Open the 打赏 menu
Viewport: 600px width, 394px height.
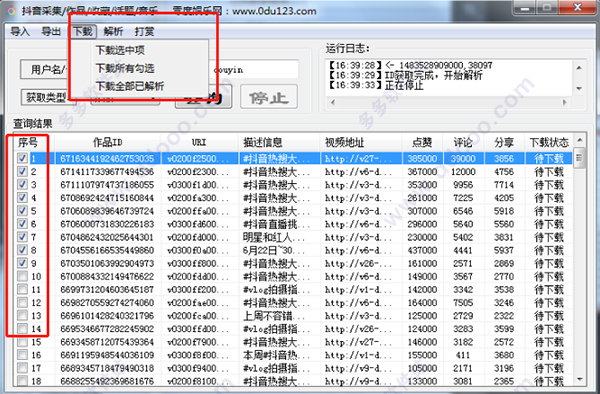(x=144, y=31)
